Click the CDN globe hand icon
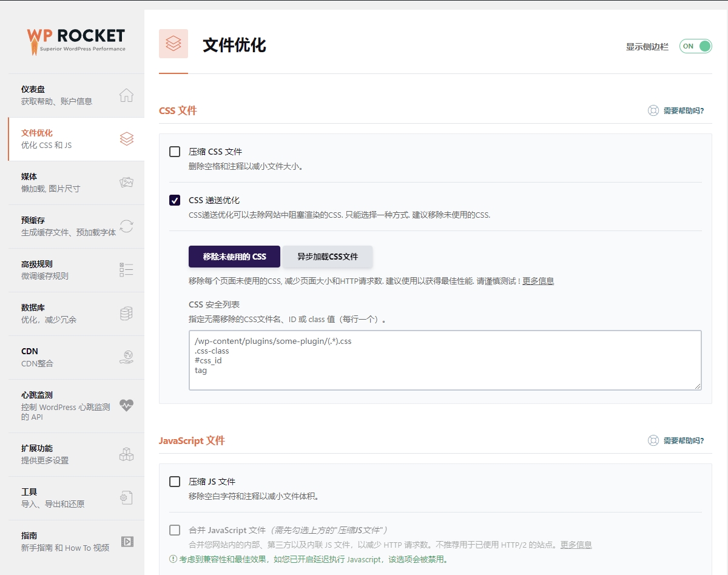 pos(126,357)
